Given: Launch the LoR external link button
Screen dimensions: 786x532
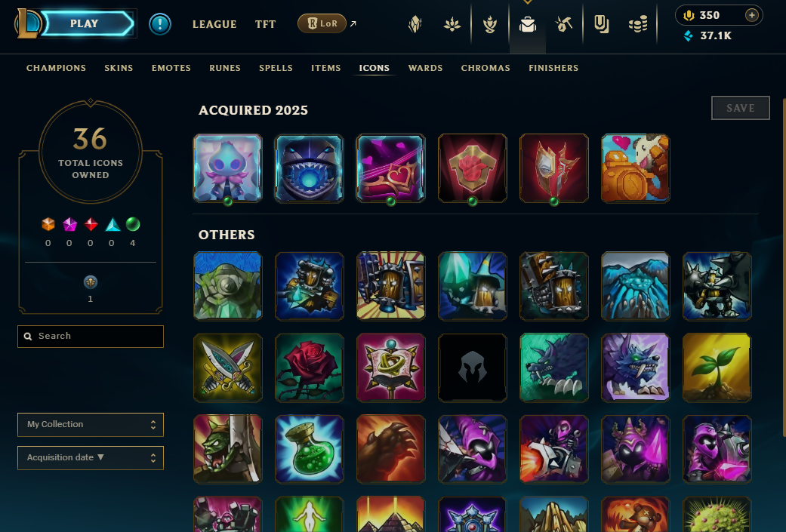Looking at the screenshot, I should pyautogui.click(x=327, y=23).
